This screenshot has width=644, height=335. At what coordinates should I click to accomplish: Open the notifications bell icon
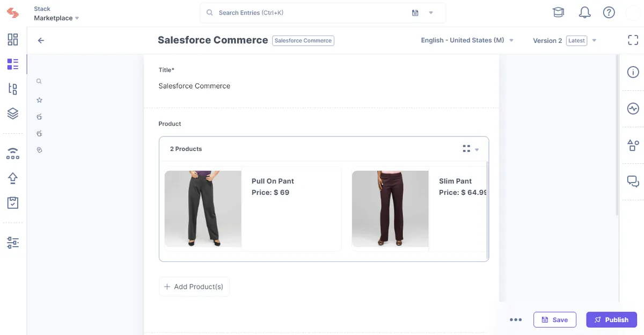point(584,12)
